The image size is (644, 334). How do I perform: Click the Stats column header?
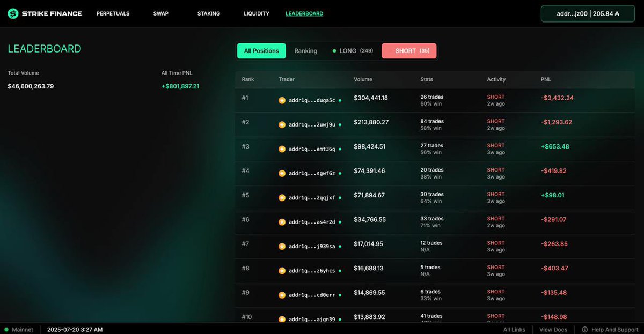pos(427,79)
